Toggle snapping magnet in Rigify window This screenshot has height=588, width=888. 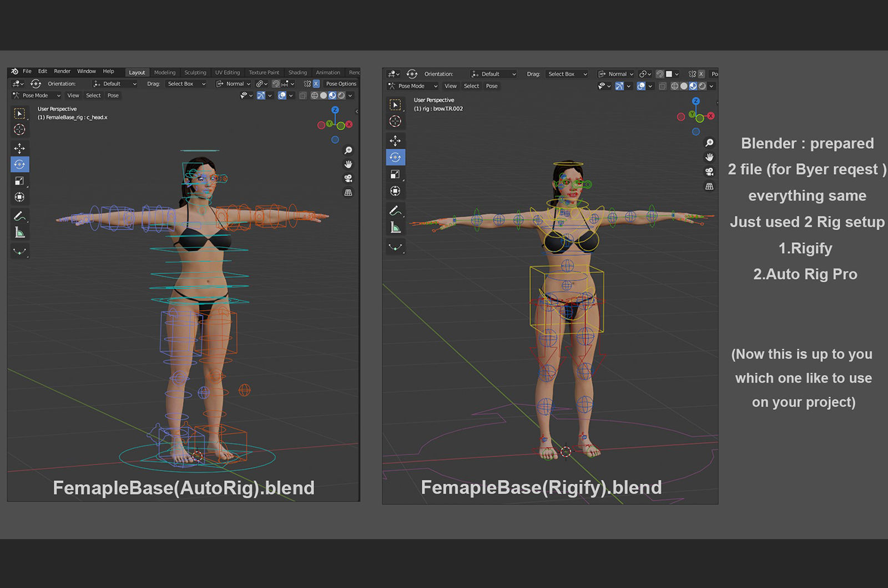click(660, 74)
